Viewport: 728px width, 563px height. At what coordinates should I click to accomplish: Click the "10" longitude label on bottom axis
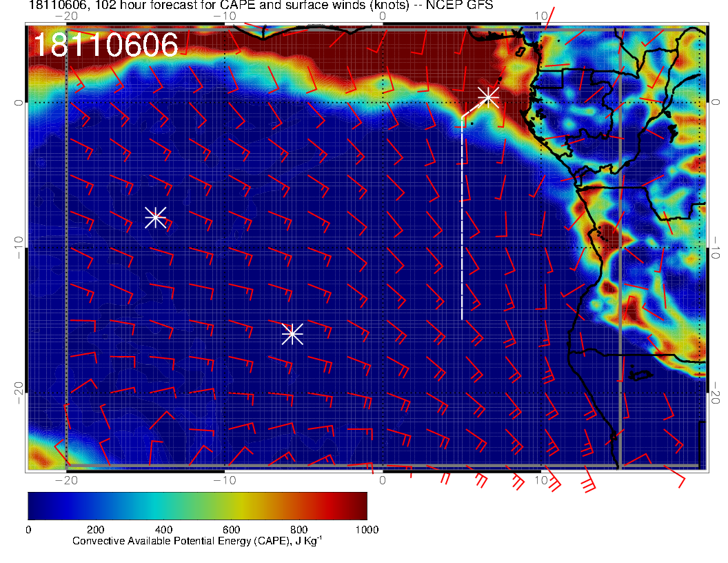542,480
